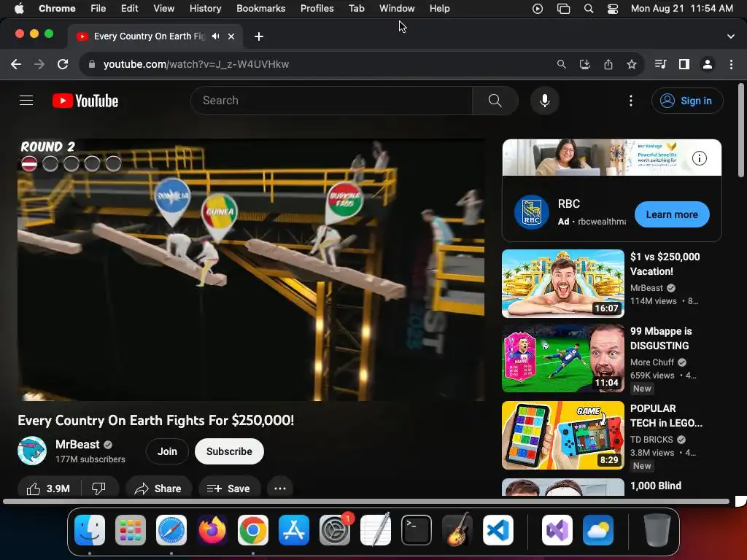
Task: Dislike the video with thumbs down
Action: click(x=98, y=489)
